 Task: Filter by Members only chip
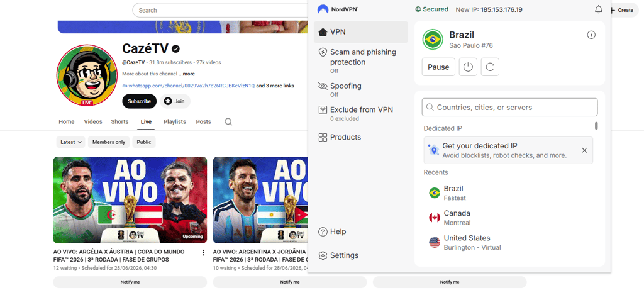click(109, 142)
